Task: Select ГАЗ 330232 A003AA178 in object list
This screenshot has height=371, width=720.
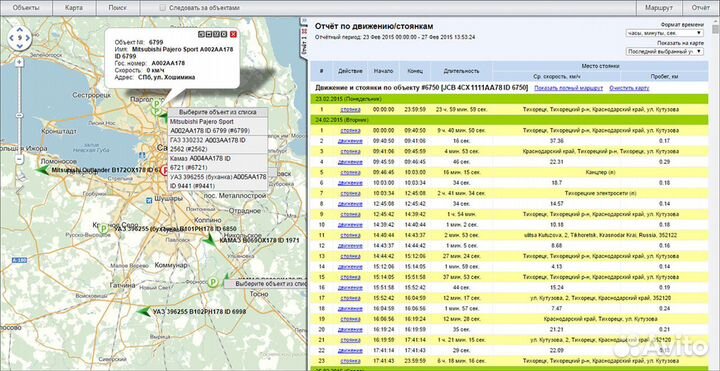Action: click(217, 144)
